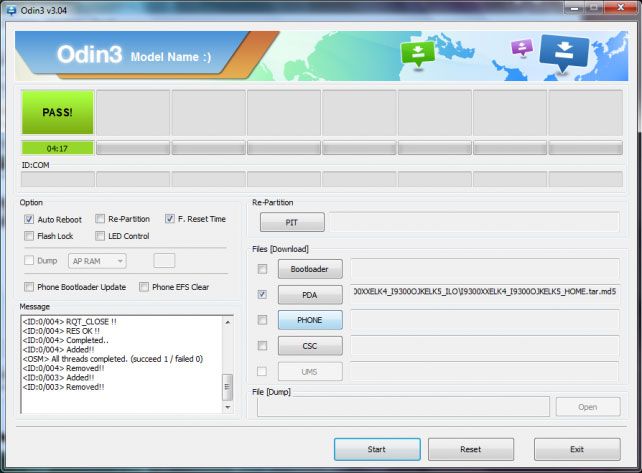Click the Open dump file button
The height and width of the screenshot is (473, 642).
point(588,407)
